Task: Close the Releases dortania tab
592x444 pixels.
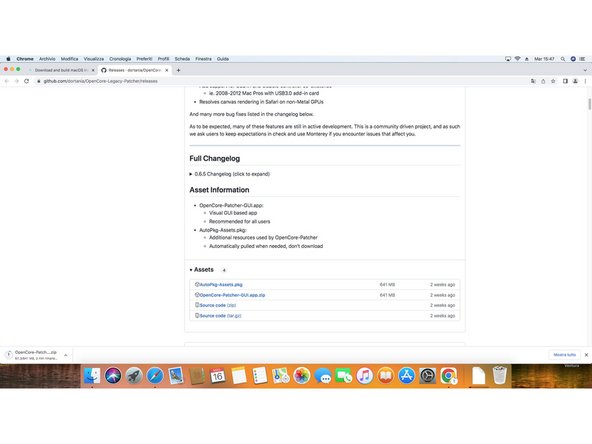Action: tap(167, 70)
